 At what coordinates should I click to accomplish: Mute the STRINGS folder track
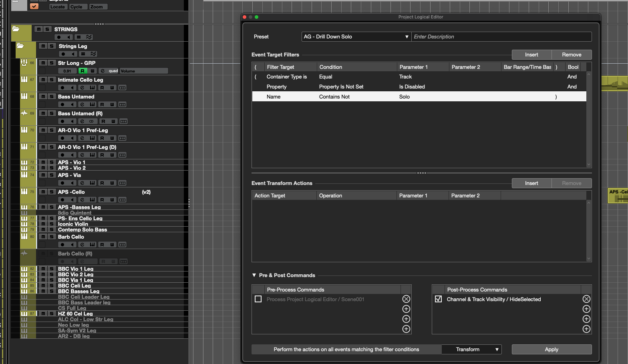click(39, 29)
